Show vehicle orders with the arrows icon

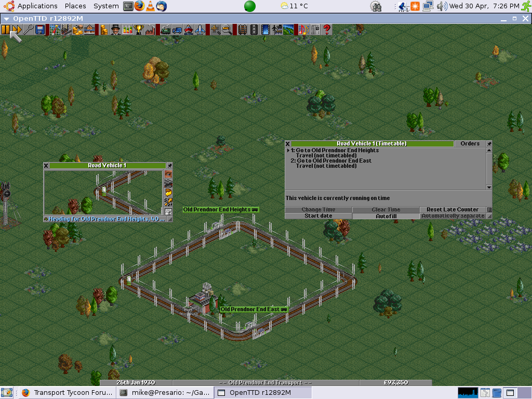[x=168, y=202]
